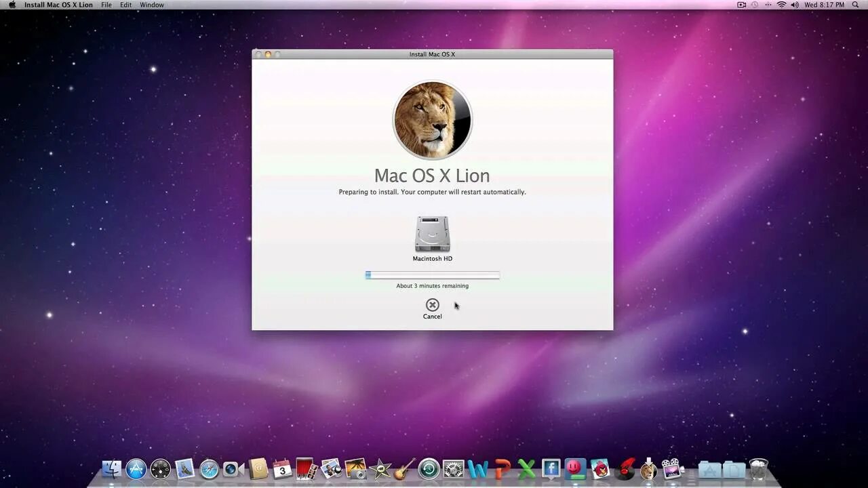Open Mail stamp icon in Dock
This screenshot has height=488, width=868.
coord(184,469)
